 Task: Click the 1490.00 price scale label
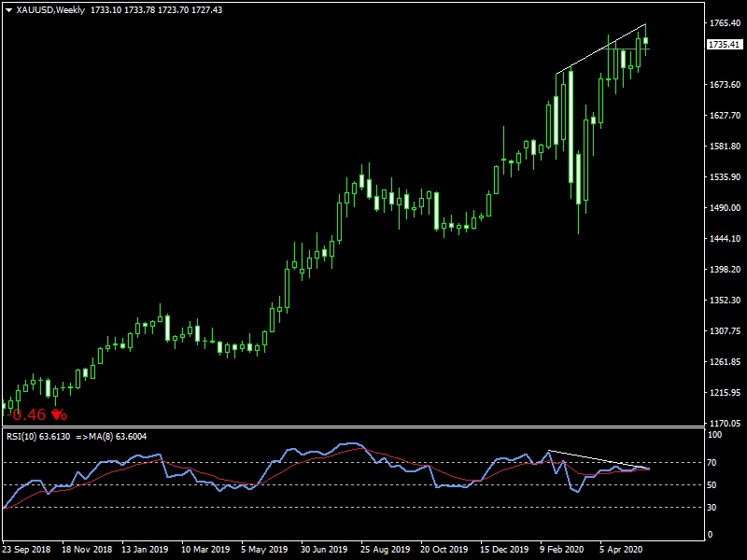[x=726, y=207]
